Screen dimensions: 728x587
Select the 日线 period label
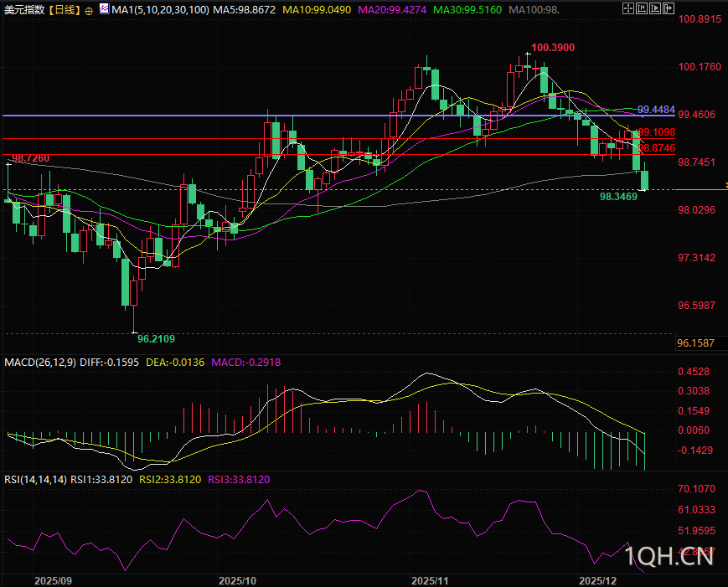(x=65, y=10)
